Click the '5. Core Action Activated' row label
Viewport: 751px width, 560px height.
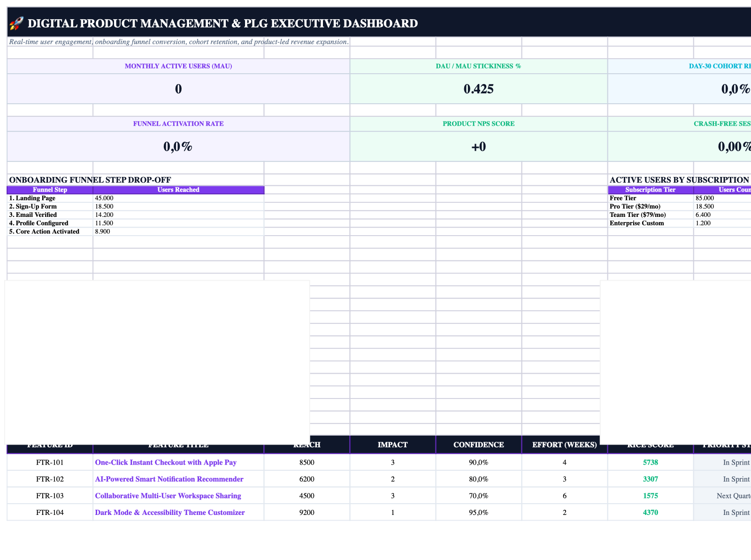click(44, 232)
